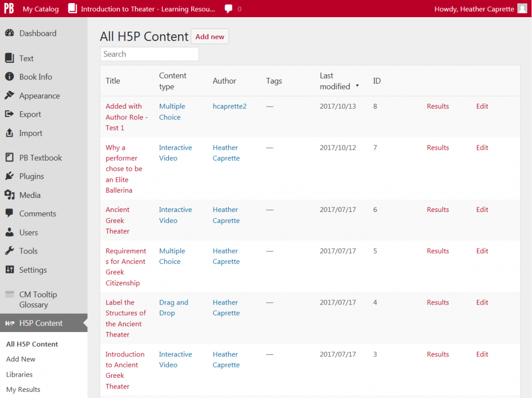Viewport: 532px width, 398px height.
Task: Click the Settings sliders icon
Action: click(9, 270)
